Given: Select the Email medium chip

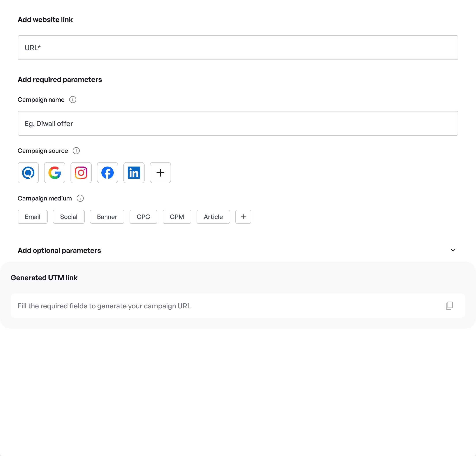Looking at the screenshot, I should click(33, 217).
